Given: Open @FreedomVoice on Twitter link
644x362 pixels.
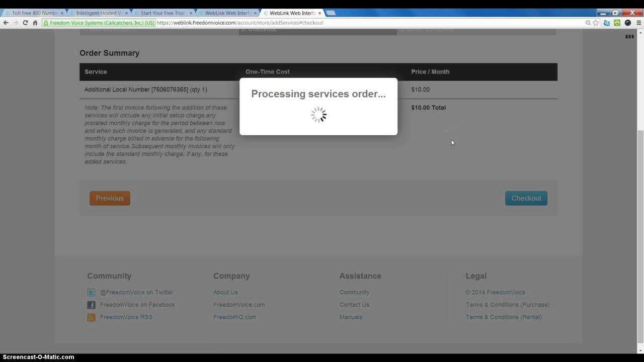Looking at the screenshot, I should click(x=136, y=292).
